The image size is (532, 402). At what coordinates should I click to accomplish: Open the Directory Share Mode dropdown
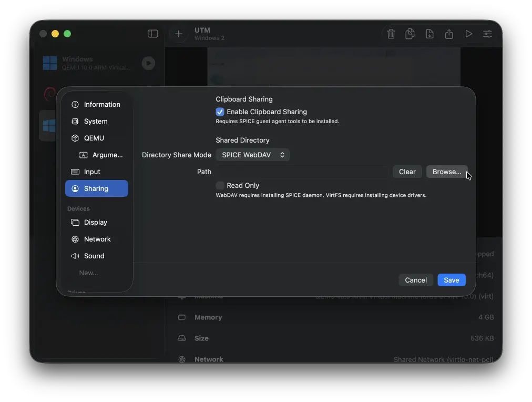point(253,155)
